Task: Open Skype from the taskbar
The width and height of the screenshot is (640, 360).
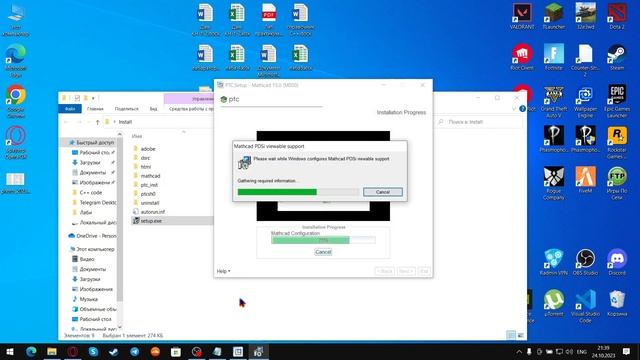Action: point(93,351)
